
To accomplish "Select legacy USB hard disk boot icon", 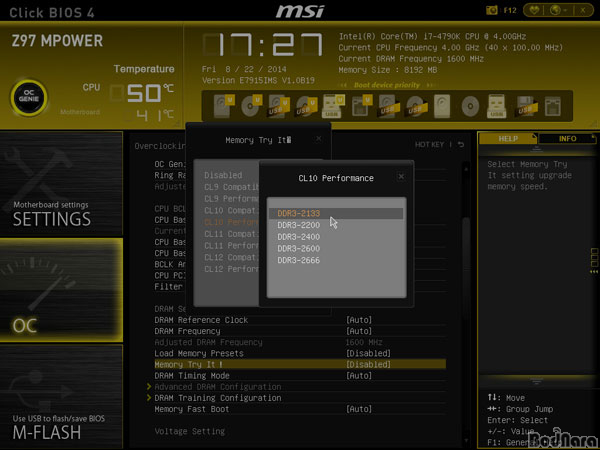I will [389, 106].
